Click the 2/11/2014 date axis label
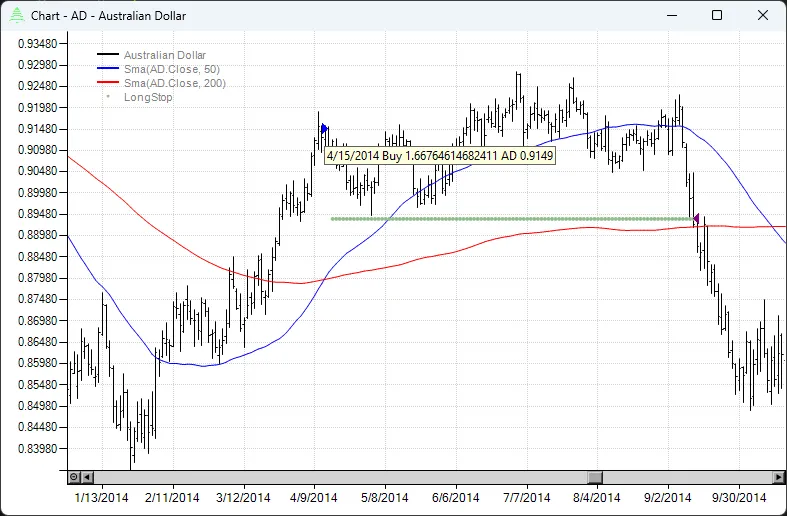The width and height of the screenshot is (787, 516). point(172,498)
